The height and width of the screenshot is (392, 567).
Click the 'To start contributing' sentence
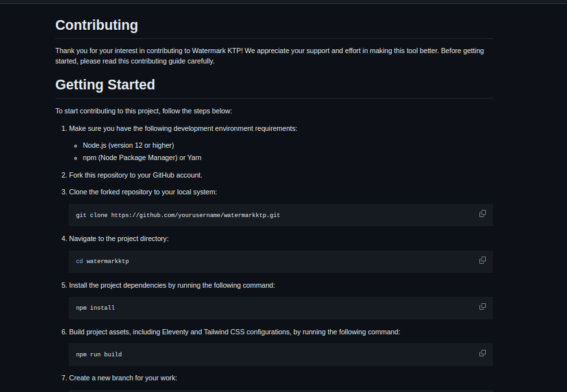(x=143, y=111)
